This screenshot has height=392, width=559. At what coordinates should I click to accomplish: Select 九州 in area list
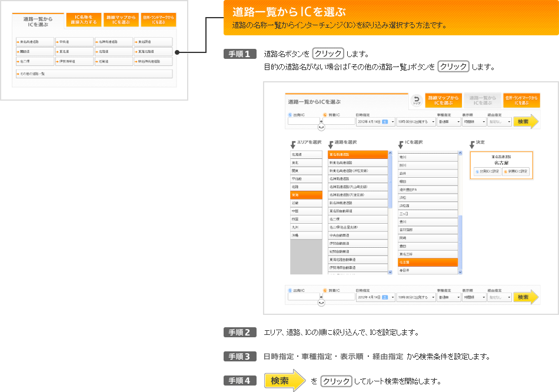306,227
